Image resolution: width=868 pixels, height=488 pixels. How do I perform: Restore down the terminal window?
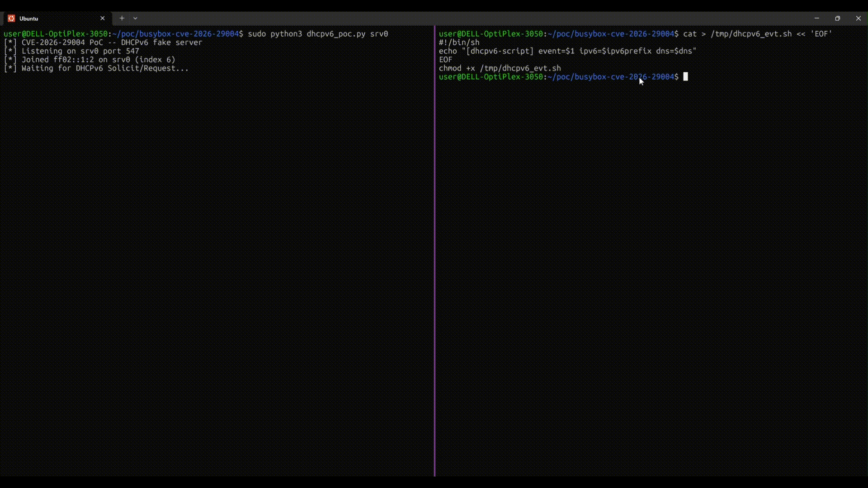837,19
